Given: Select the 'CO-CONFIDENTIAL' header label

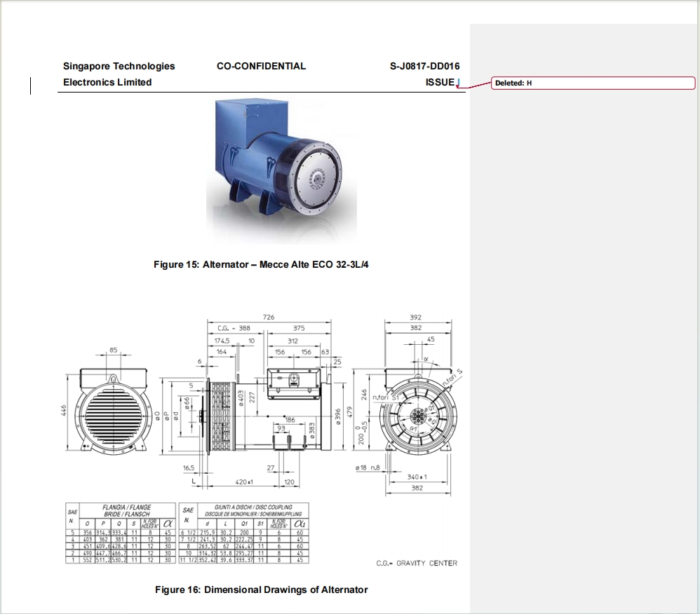Looking at the screenshot, I should pyautogui.click(x=261, y=66).
